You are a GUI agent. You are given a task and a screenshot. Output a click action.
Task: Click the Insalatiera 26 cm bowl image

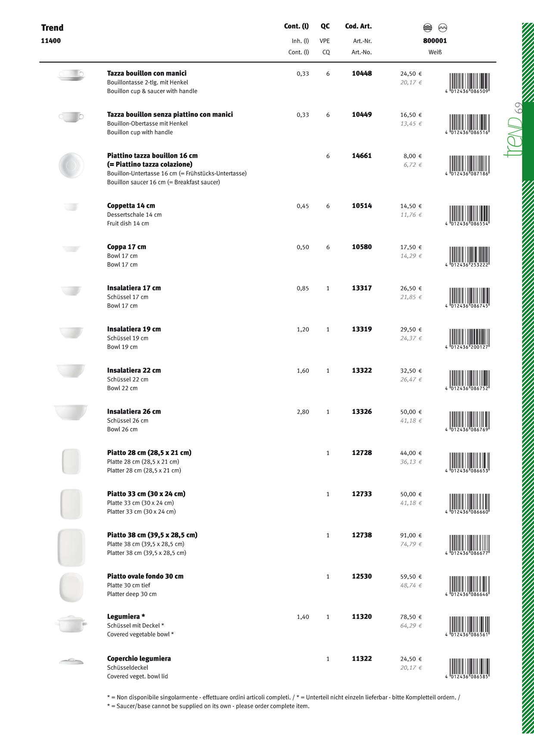point(71,412)
